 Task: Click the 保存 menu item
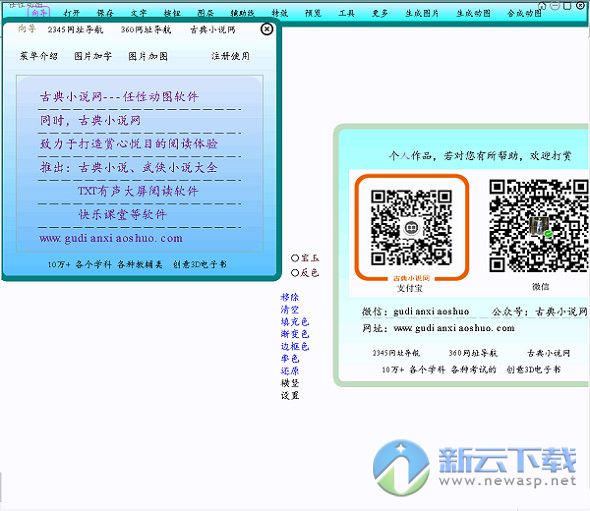[105, 13]
